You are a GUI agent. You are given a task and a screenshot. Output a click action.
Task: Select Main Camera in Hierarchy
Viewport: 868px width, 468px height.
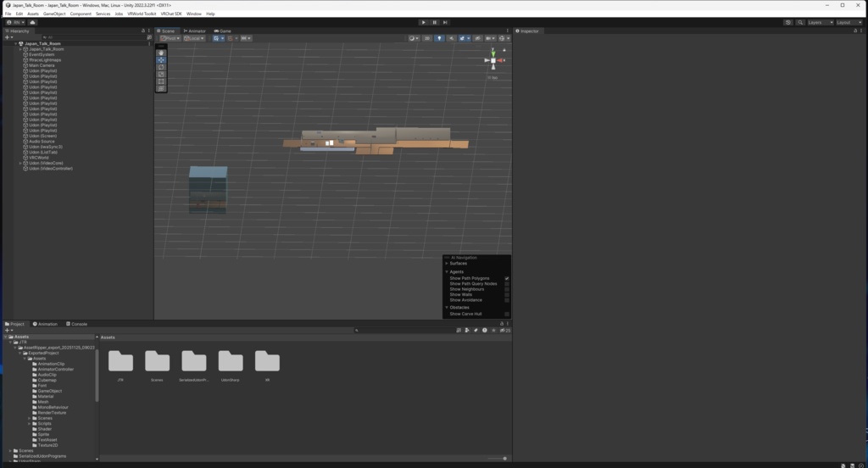pos(42,65)
